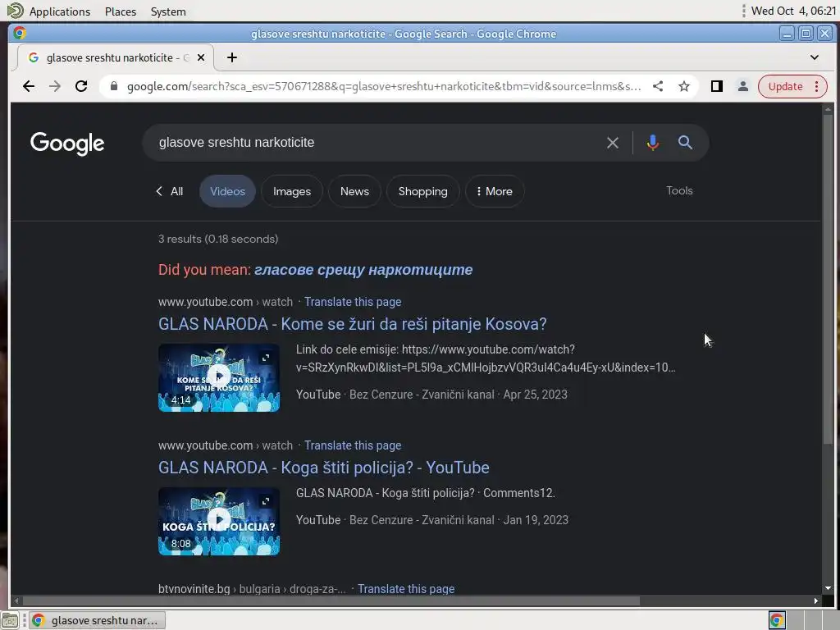The height and width of the screenshot is (630, 840).
Task: Click the show desktop icon
Action: pos(10,620)
